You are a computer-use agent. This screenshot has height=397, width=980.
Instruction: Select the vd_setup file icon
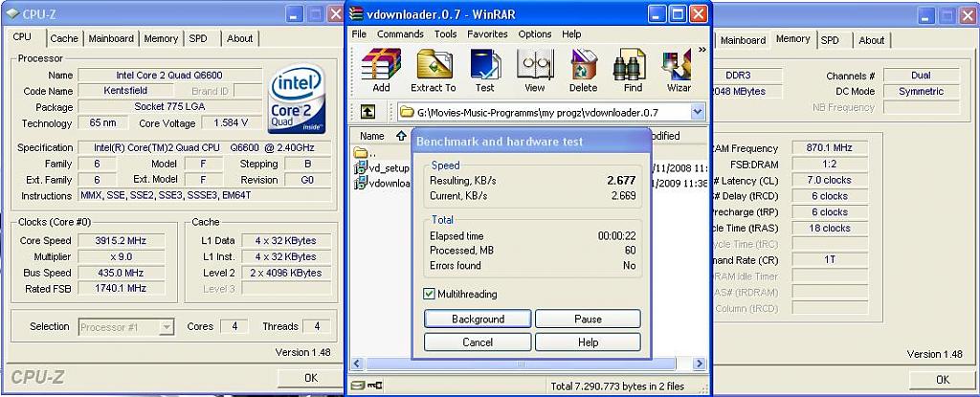click(x=360, y=167)
